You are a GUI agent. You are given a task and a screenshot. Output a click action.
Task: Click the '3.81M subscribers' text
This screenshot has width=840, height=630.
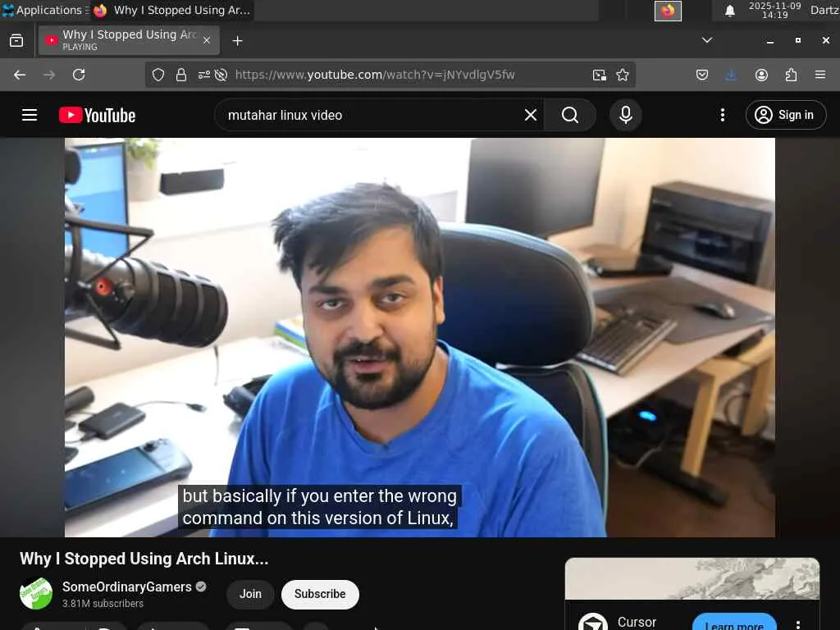pos(103,604)
